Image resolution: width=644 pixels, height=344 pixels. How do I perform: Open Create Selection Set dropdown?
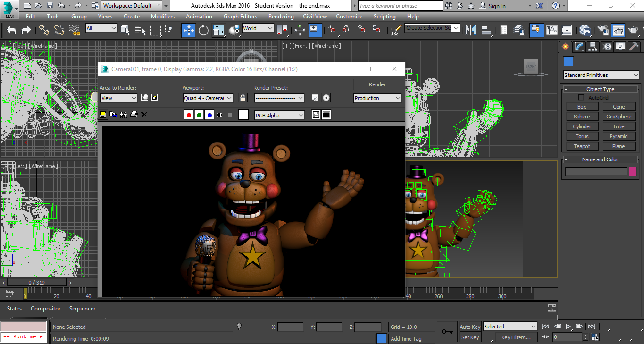[x=432, y=28]
